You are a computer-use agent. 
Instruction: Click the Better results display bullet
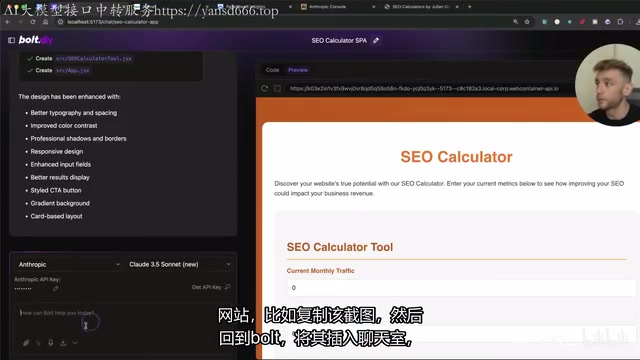click(60, 178)
